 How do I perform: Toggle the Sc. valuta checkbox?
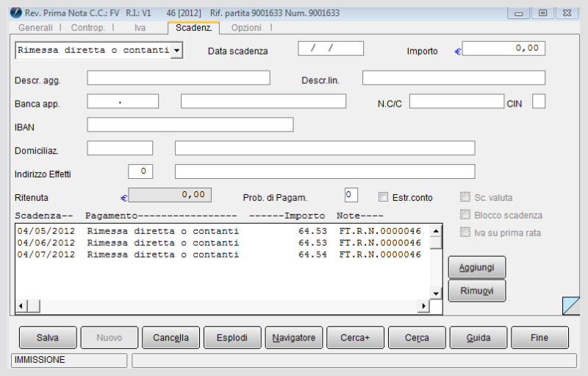pyautogui.click(x=465, y=197)
